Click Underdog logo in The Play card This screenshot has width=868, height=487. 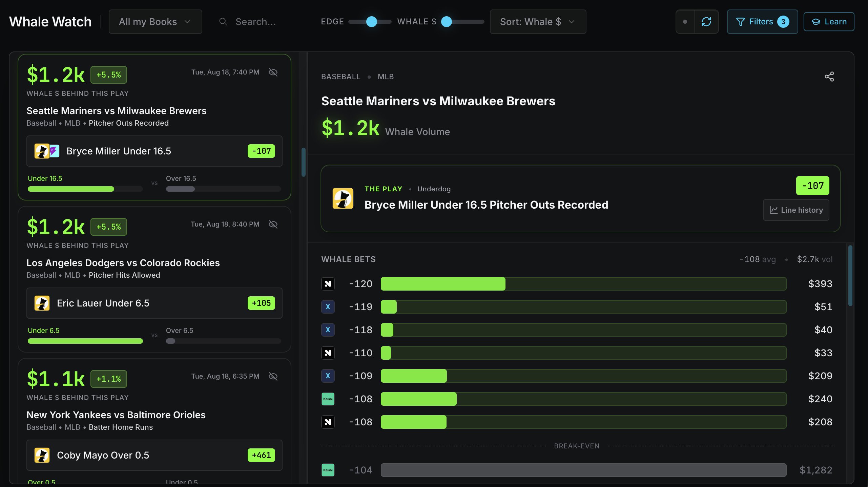click(x=343, y=198)
